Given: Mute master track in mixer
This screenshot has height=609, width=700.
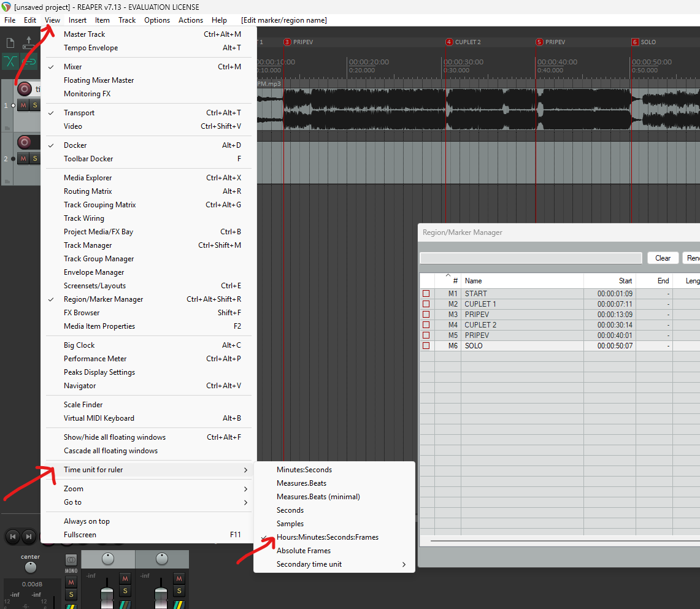Looking at the screenshot, I should pos(71,582).
